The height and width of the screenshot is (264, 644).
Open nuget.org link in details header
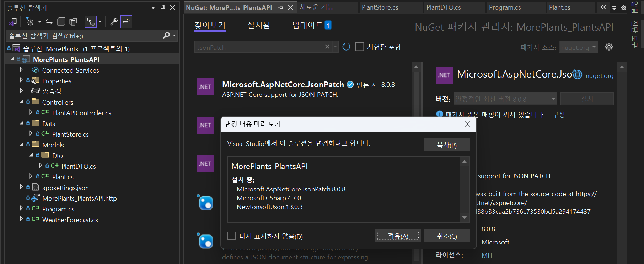599,75
